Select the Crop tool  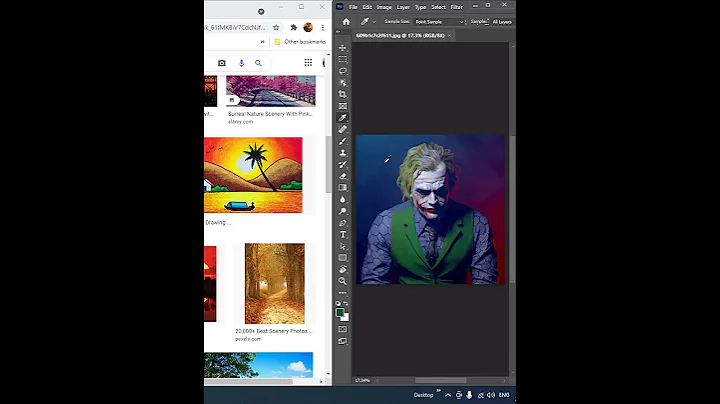tap(343, 94)
